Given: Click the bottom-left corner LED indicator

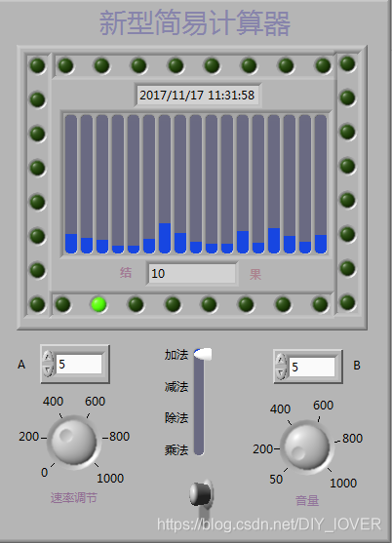Looking at the screenshot, I should click(38, 304).
